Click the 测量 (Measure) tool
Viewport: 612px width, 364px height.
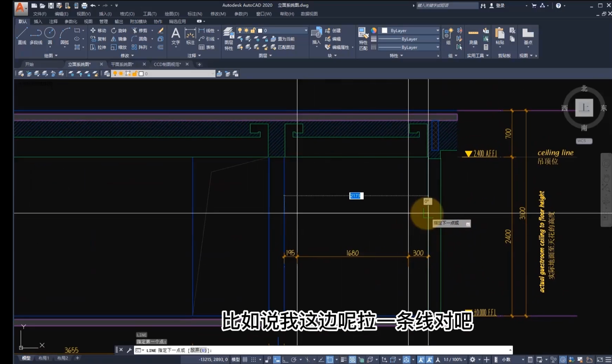[x=473, y=37]
